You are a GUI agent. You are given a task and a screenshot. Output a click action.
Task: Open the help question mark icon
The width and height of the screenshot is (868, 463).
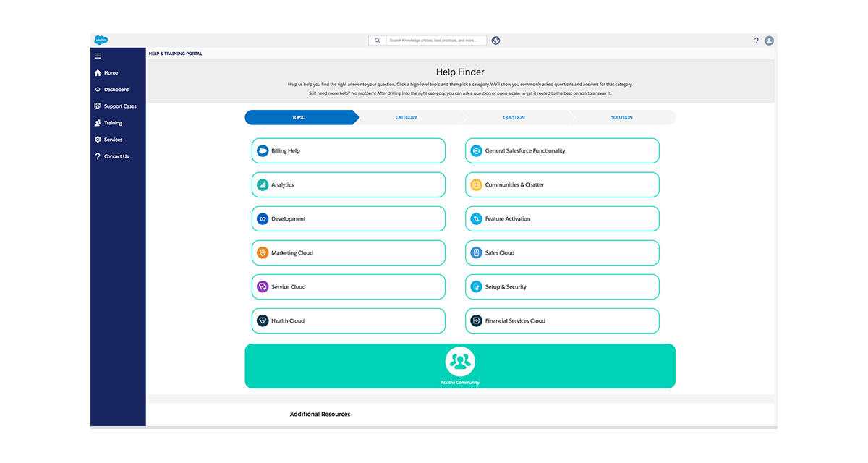point(757,41)
